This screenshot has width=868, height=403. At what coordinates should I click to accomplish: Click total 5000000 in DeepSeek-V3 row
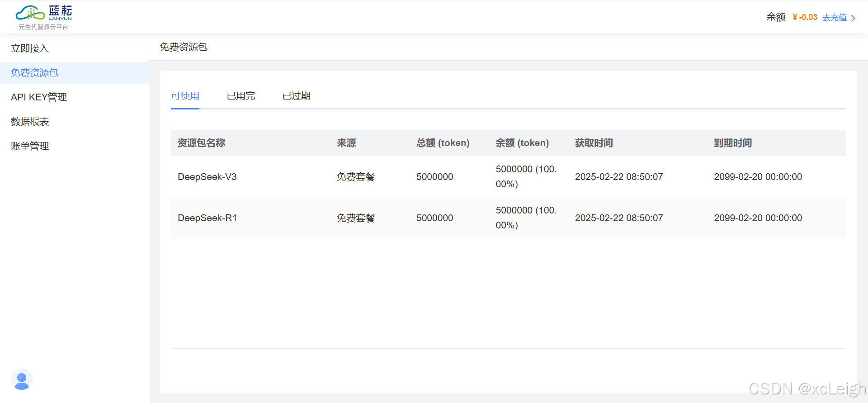[434, 177]
